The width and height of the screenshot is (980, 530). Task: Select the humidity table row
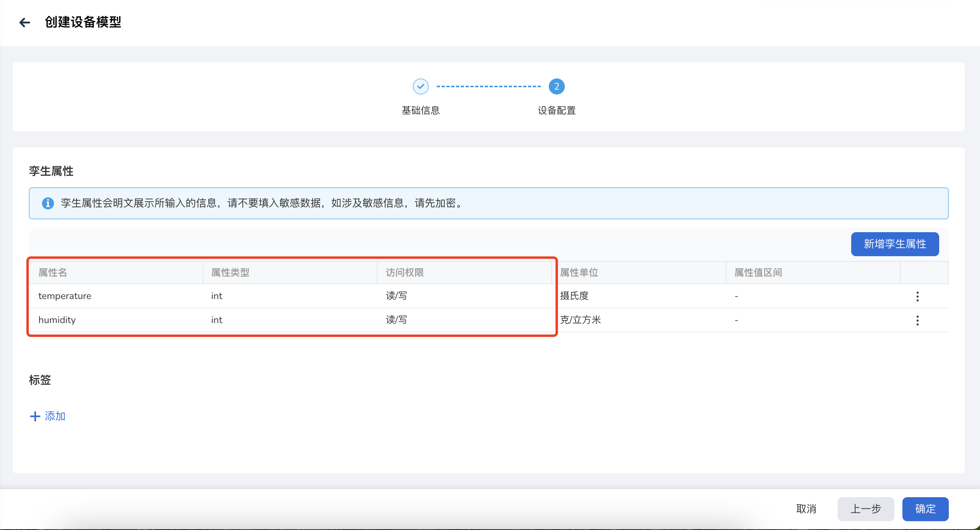tap(280, 320)
